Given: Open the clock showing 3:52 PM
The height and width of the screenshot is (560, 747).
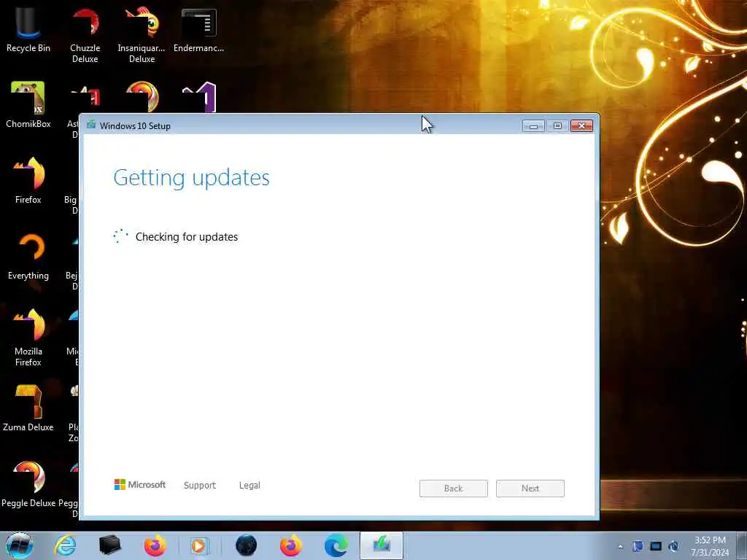Looking at the screenshot, I should click(x=710, y=546).
